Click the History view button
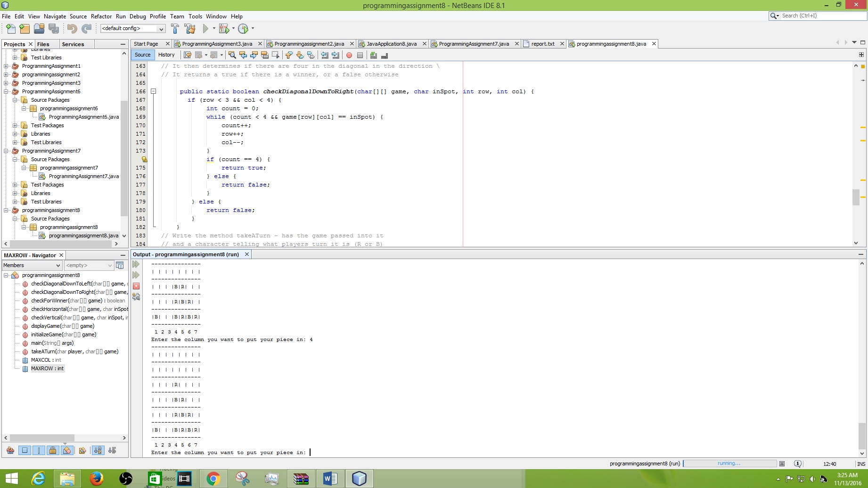 pyautogui.click(x=166, y=55)
